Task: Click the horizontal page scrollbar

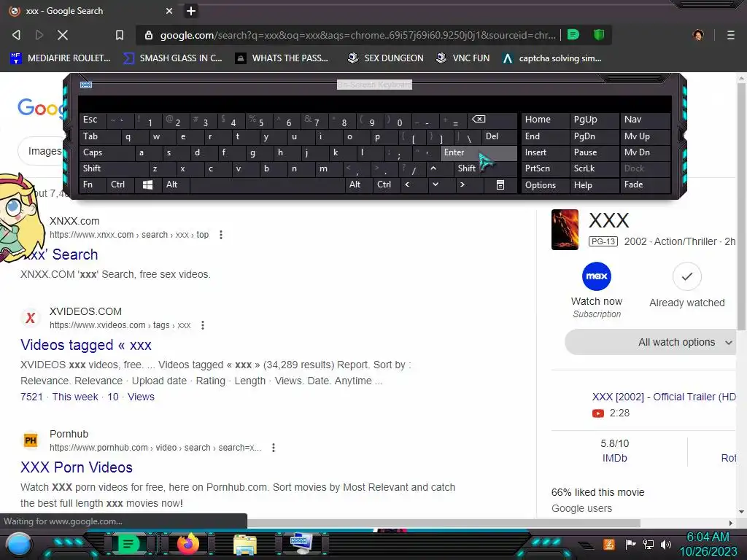Action: coord(443,523)
